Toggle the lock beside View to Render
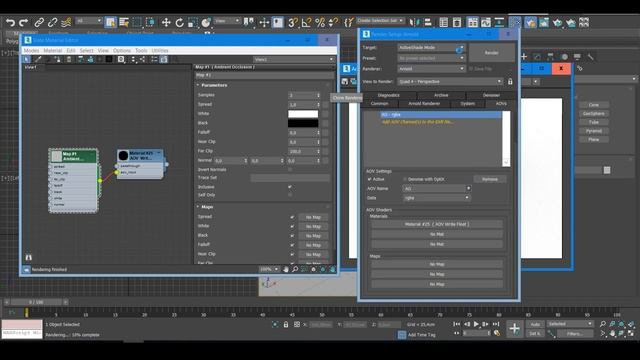Screen dimensions: 640x360 pos(510,82)
